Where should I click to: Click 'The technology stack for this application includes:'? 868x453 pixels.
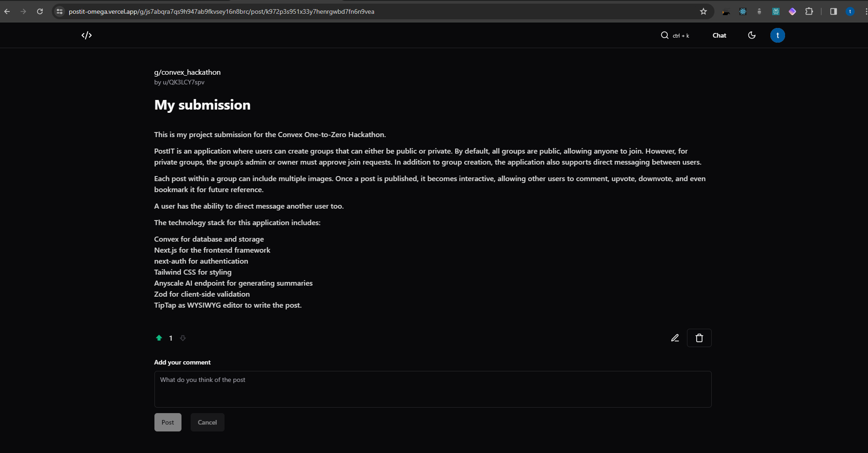point(237,222)
